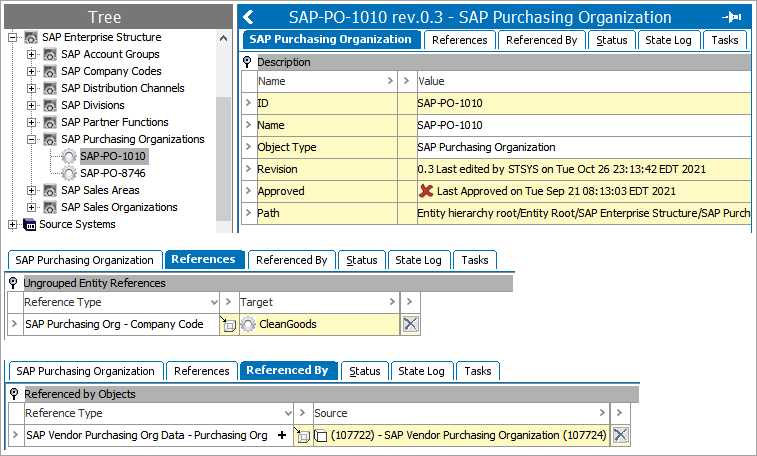Expand SAP Company Codes node
Viewport: 757px width, 456px height.
(x=31, y=71)
